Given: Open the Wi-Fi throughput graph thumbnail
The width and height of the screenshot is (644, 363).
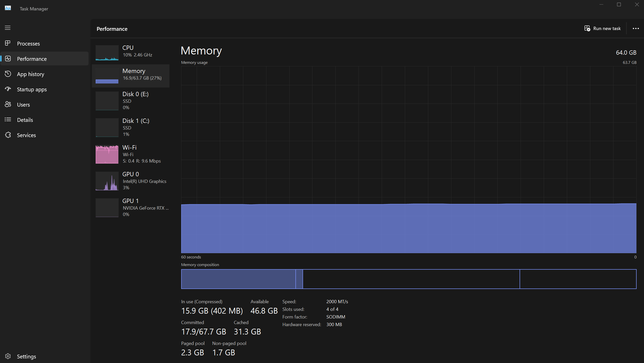Looking at the screenshot, I should (107, 154).
